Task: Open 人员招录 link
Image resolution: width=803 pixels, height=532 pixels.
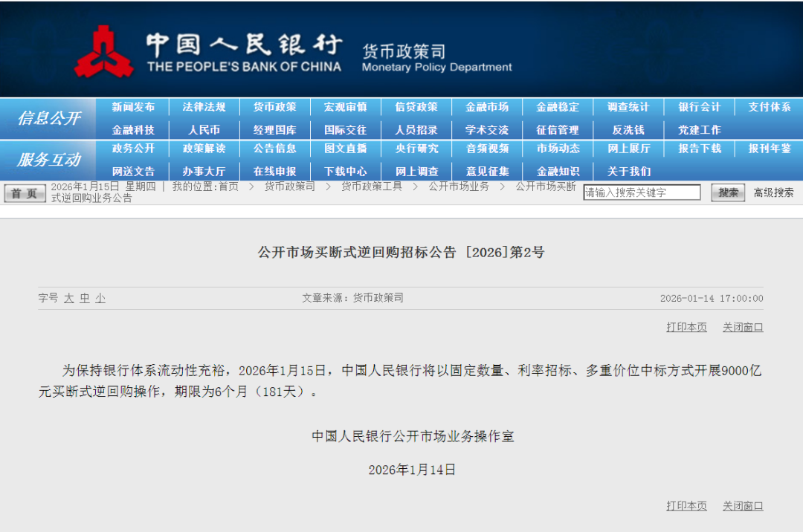Action: pos(416,130)
